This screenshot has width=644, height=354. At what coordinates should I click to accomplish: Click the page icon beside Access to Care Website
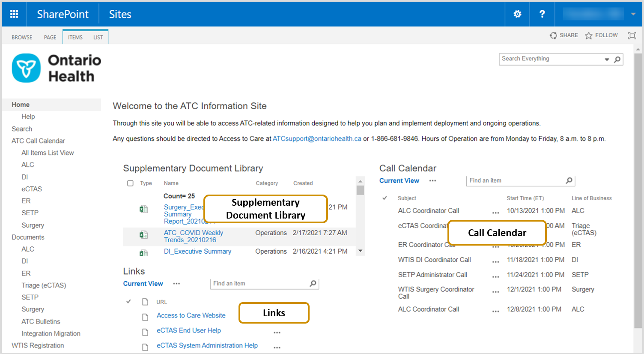point(145,317)
